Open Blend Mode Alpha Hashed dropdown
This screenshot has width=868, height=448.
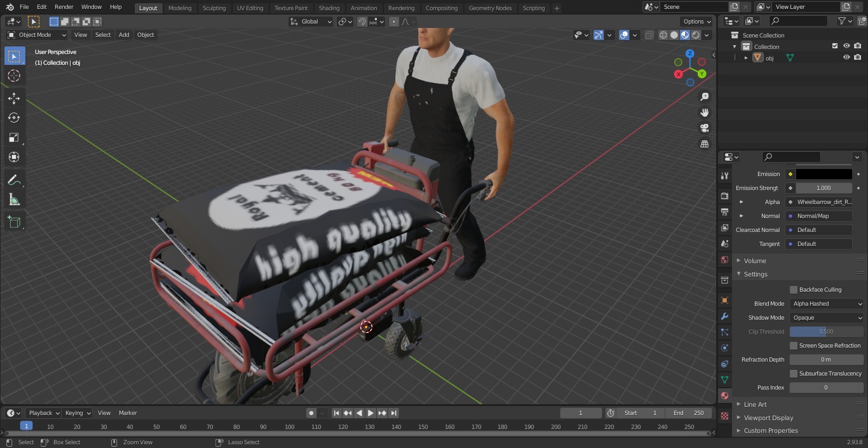pyautogui.click(x=827, y=304)
